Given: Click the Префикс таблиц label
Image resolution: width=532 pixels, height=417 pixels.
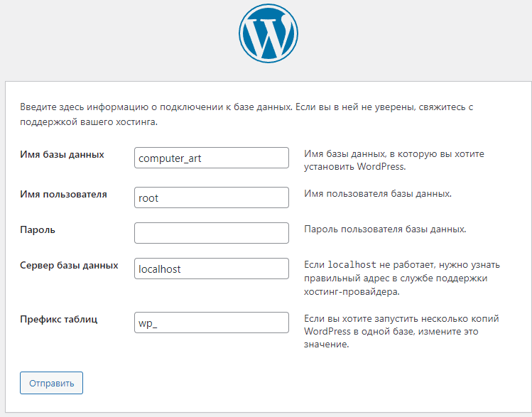Looking at the screenshot, I should pyautogui.click(x=59, y=319).
